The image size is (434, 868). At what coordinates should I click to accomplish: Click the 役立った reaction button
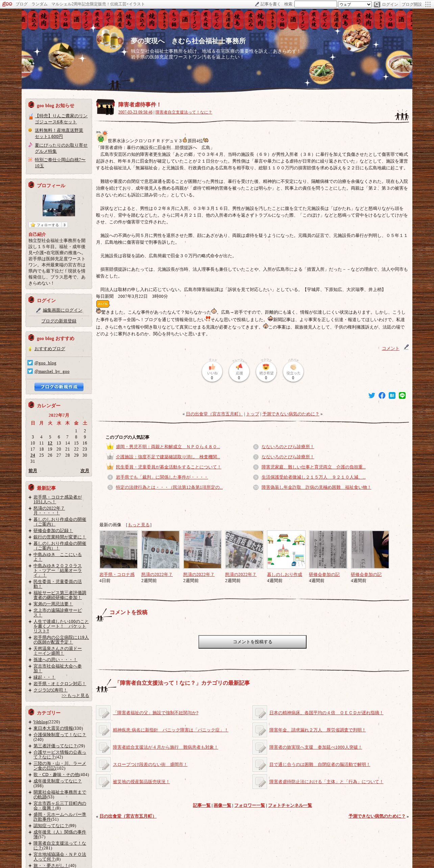(293, 372)
